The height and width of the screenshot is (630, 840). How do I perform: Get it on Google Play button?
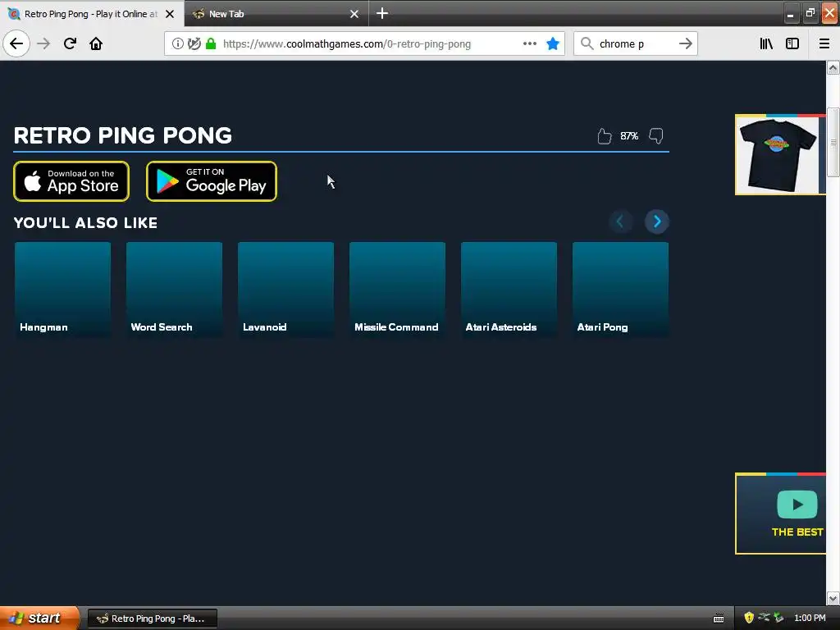click(212, 181)
